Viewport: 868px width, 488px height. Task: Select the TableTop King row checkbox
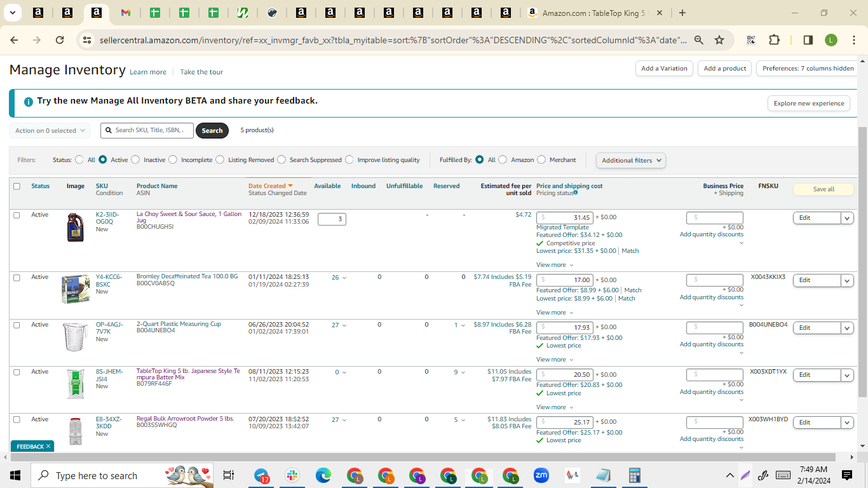tap(17, 372)
